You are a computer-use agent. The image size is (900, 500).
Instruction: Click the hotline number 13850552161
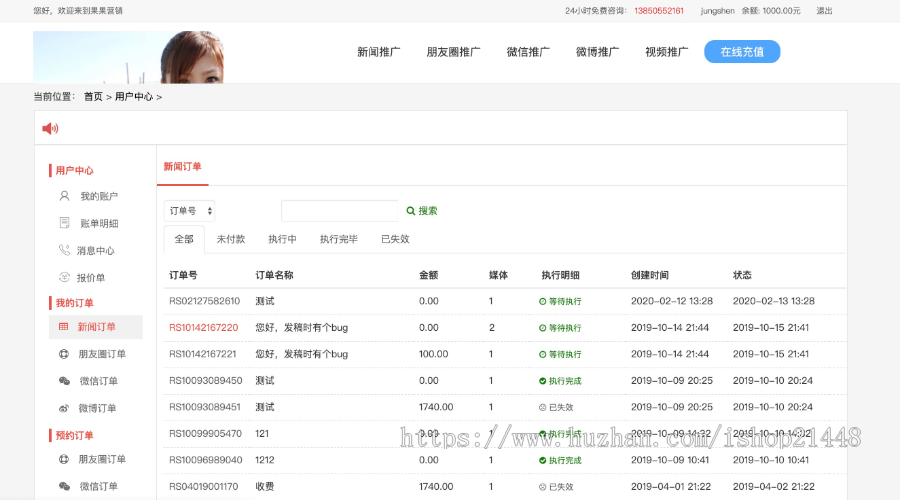pos(659,11)
